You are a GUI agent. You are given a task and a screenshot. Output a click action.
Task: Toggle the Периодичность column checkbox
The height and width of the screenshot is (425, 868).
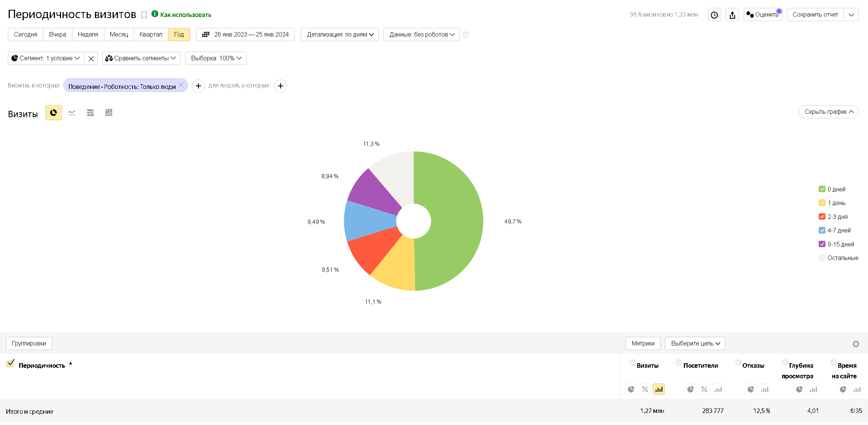point(11,364)
